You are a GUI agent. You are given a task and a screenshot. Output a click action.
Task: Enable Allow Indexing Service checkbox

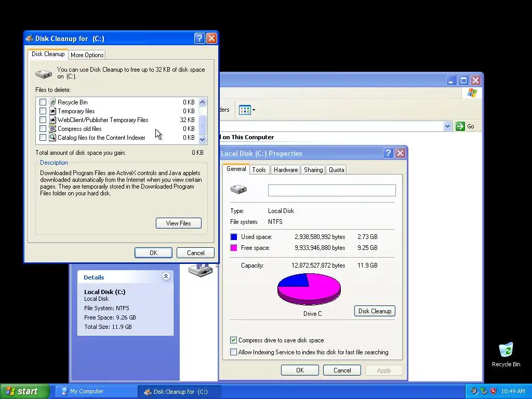click(x=233, y=352)
